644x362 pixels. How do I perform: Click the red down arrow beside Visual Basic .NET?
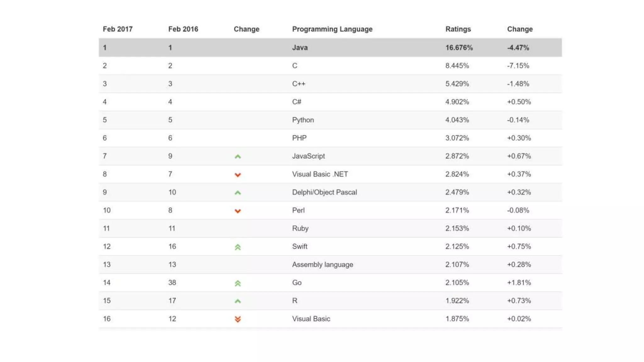point(238,175)
